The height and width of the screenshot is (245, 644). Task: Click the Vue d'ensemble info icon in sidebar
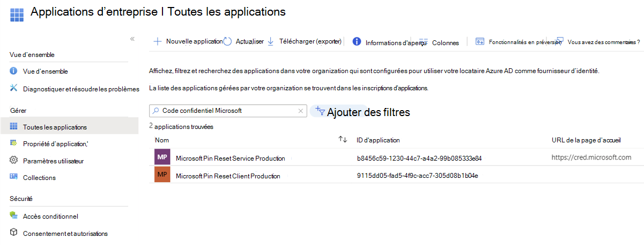click(14, 71)
